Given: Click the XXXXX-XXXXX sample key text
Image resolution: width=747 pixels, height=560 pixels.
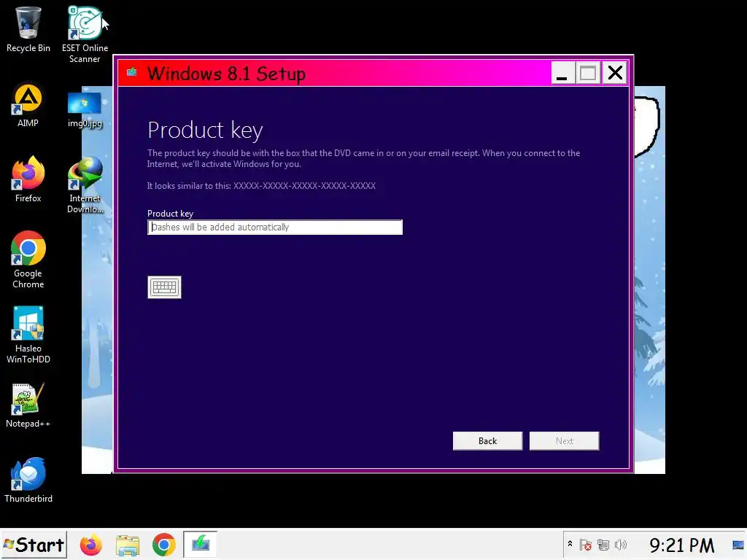Looking at the screenshot, I should pos(304,186).
